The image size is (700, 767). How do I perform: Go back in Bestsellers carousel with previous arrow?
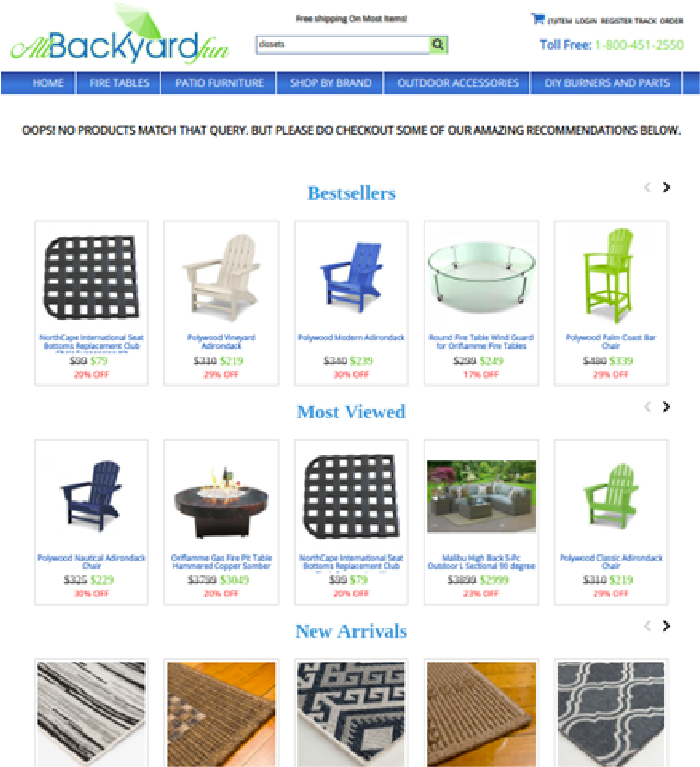click(x=648, y=187)
